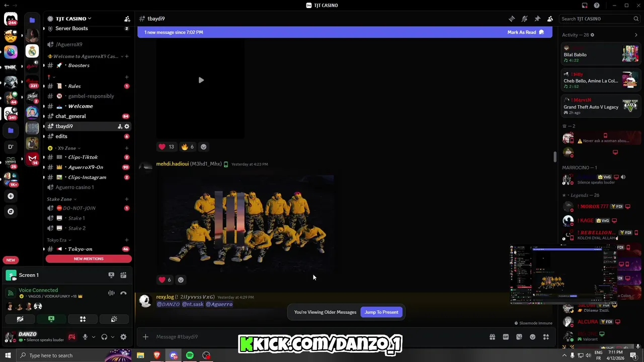
Task: Open clips icon in the Screen 1 panel
Action: pos(123,275)
